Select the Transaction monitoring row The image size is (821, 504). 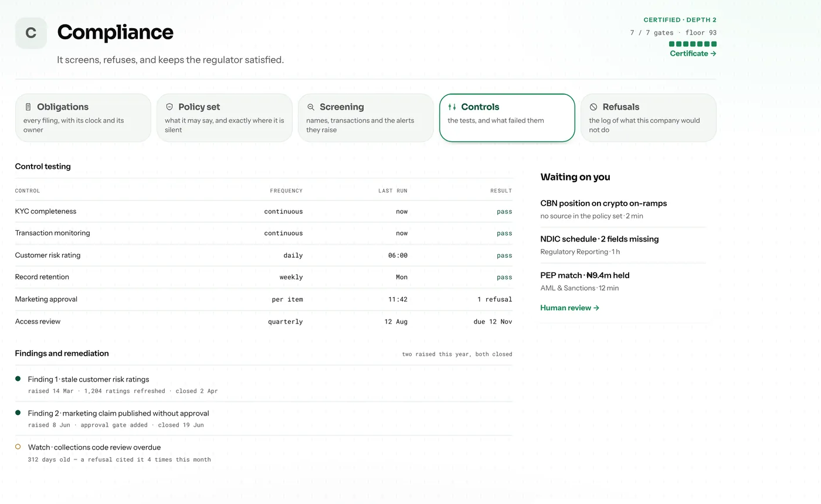coord(264,233)
